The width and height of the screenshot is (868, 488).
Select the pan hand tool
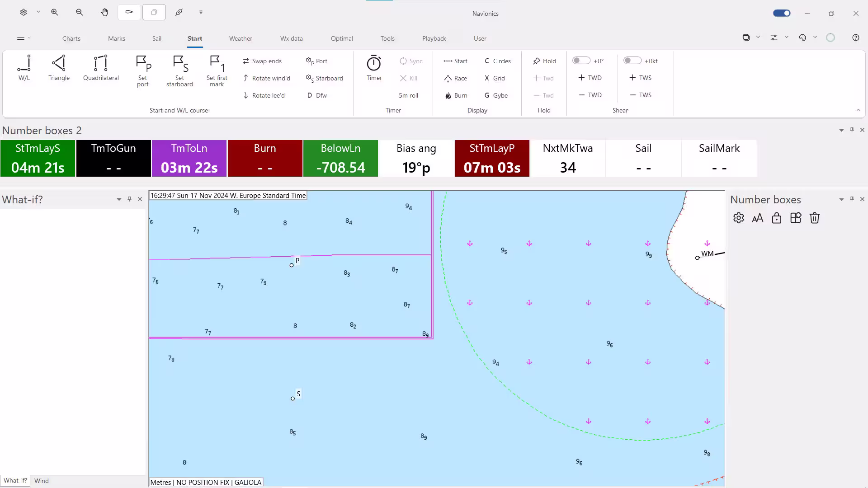point(104,13)
